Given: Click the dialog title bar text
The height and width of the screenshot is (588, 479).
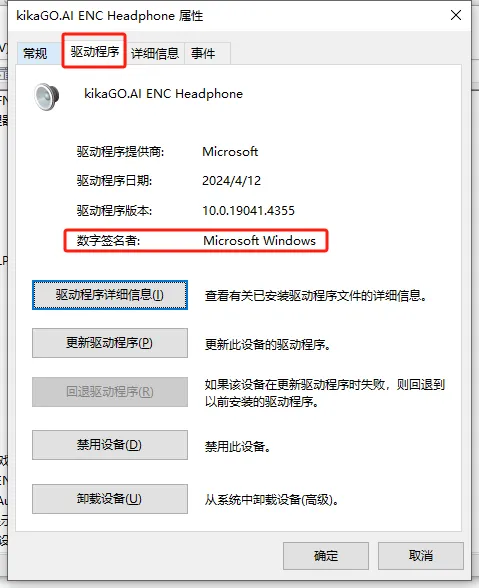Looking at the screenshot, I should [x=110, y=16].
